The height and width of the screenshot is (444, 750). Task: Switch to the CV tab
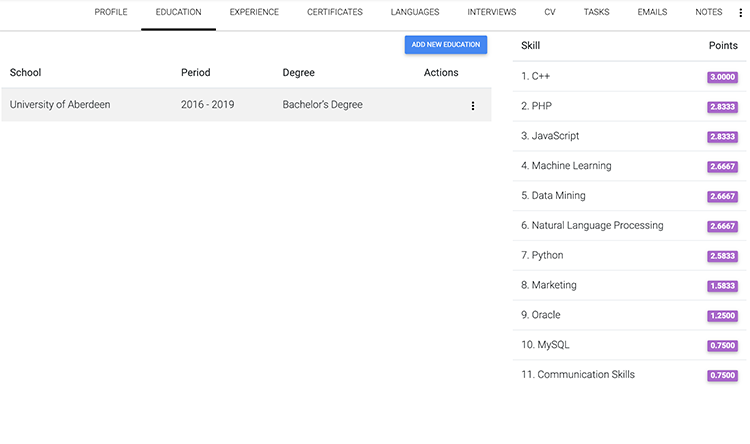tap(550, 13)
